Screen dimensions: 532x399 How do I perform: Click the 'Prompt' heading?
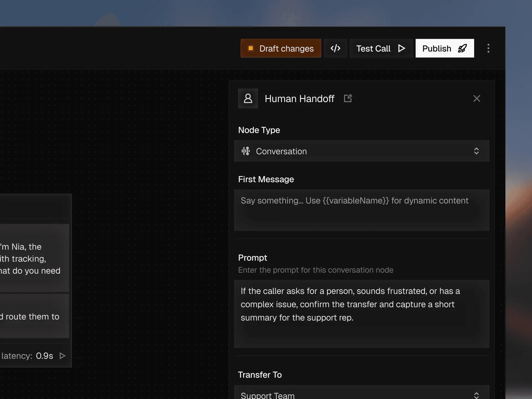pos(252,258)
